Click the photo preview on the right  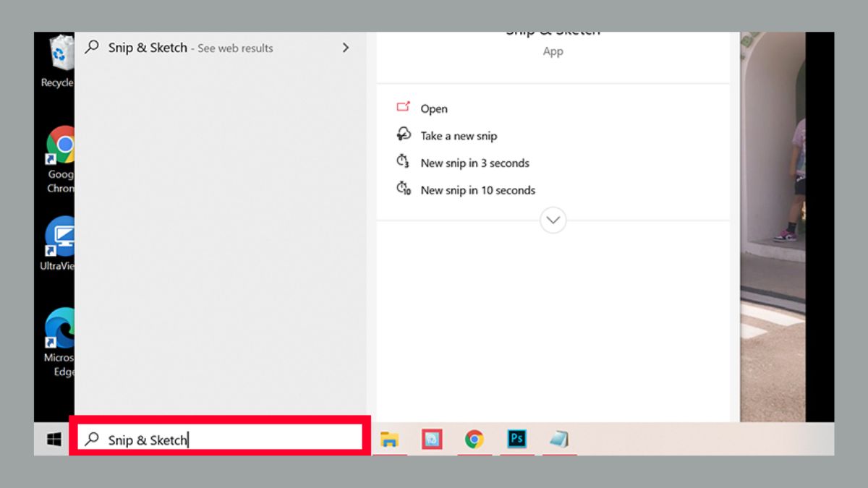pyautogui.click(x=773, y=227)
